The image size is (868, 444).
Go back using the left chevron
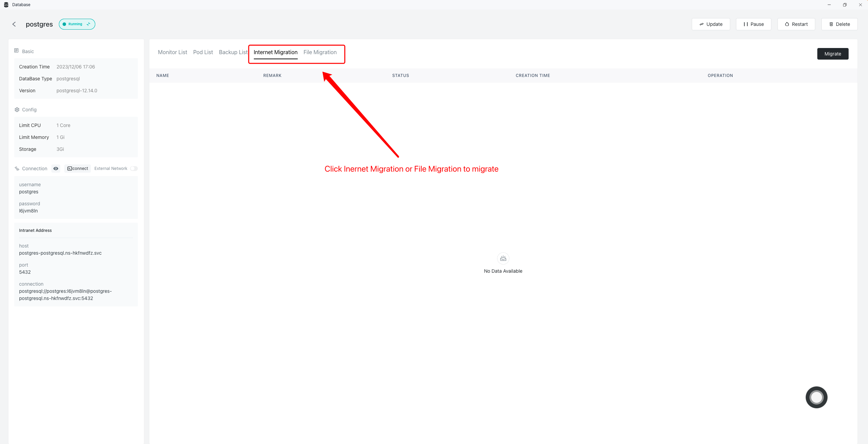14,24
